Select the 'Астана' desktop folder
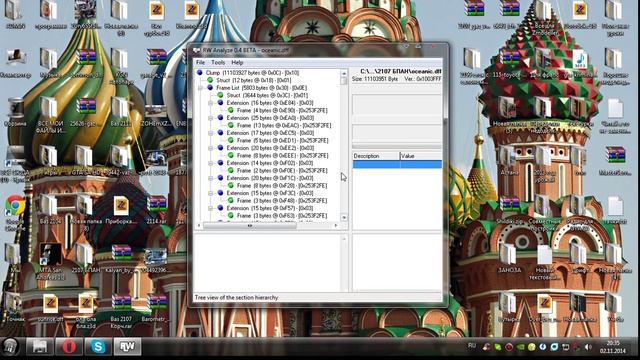This screenshot has height=360, width=640. pyautogui.click(x=509, y=161)
